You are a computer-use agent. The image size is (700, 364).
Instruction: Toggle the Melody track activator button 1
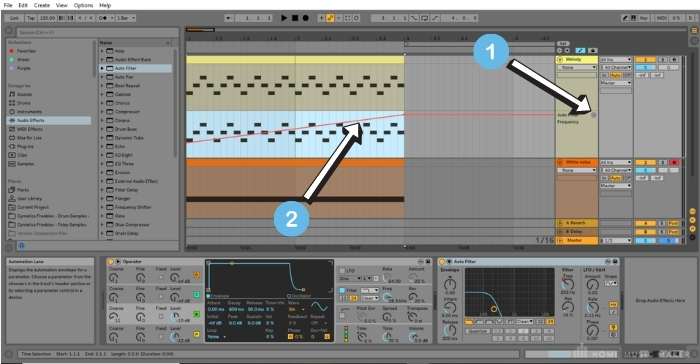click(x=645, y=59)
